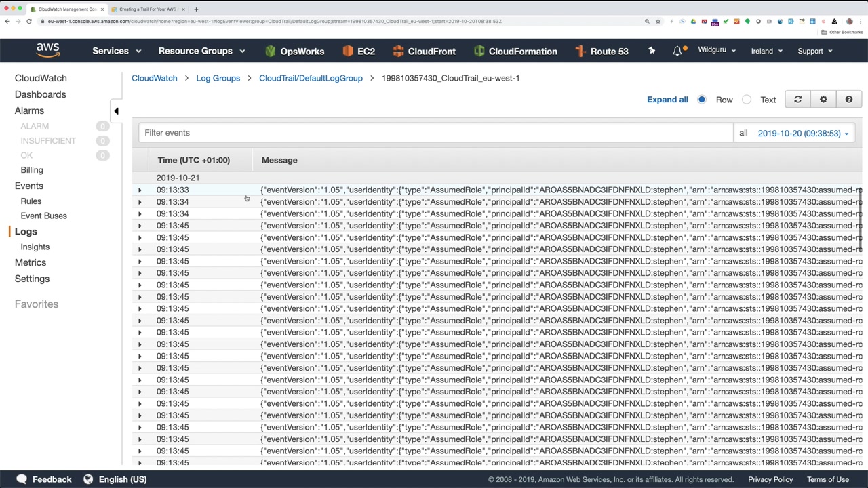Click the Feedback speech bubble icon
This screenshot has width=868, height=488.
22,479
